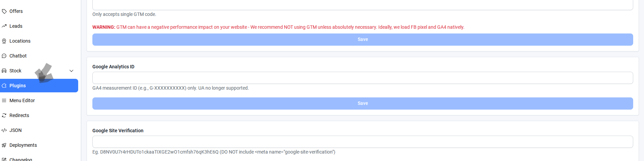The image size is (644, 161).
Task: Click the Stock car icon
Action: [x=4, y=71]
